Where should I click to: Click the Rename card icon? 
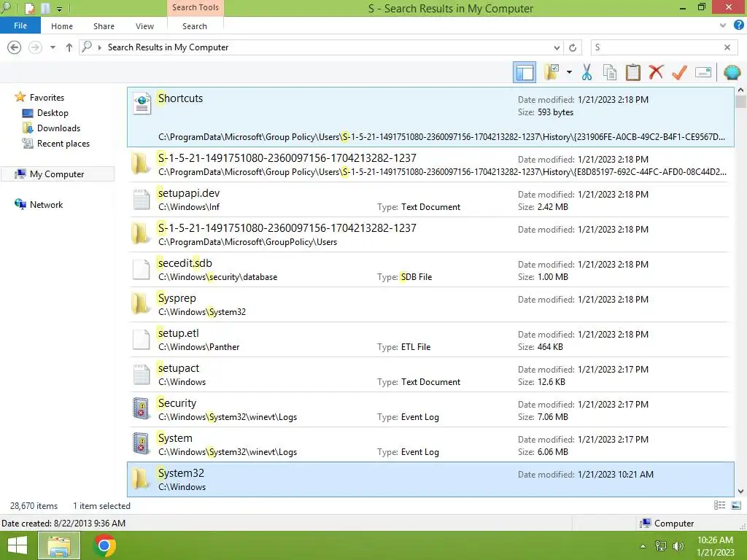(x=703, y=72)
